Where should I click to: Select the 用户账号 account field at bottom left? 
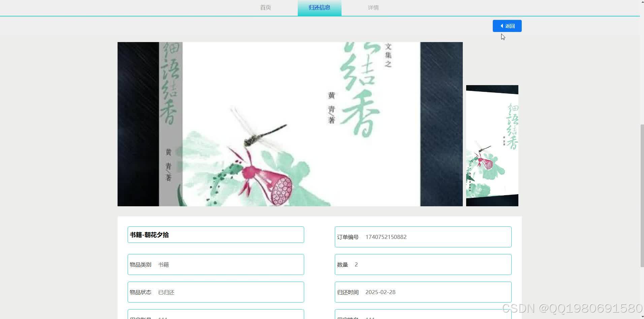[x=216, y=316]
